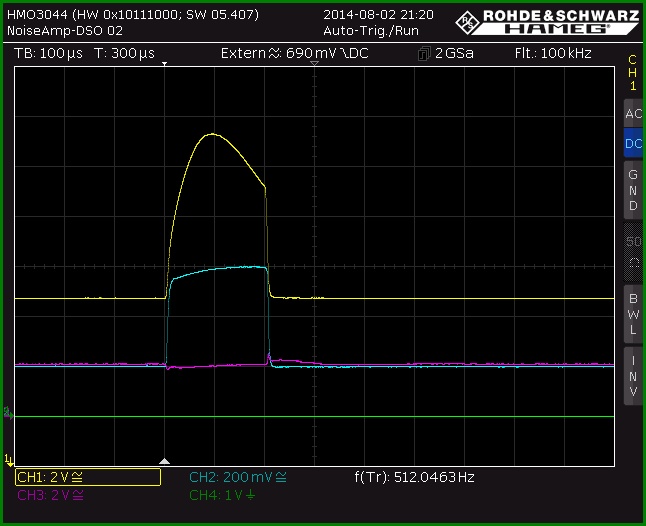Click the bottom trigger position white triangle
This screenshot has width=646, height=526.
164,461
